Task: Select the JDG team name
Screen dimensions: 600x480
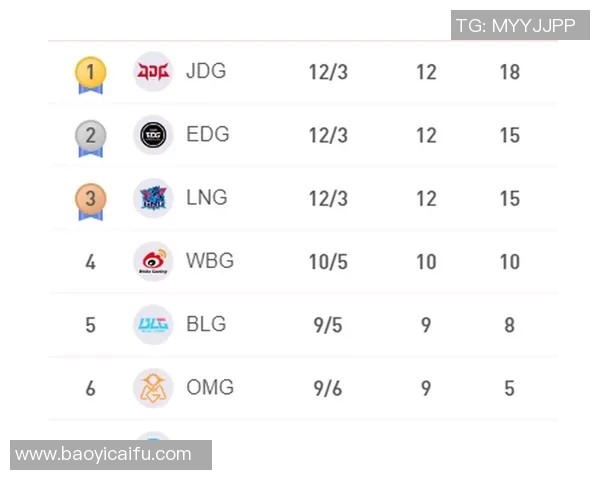Action: click(x=206, y=71)
